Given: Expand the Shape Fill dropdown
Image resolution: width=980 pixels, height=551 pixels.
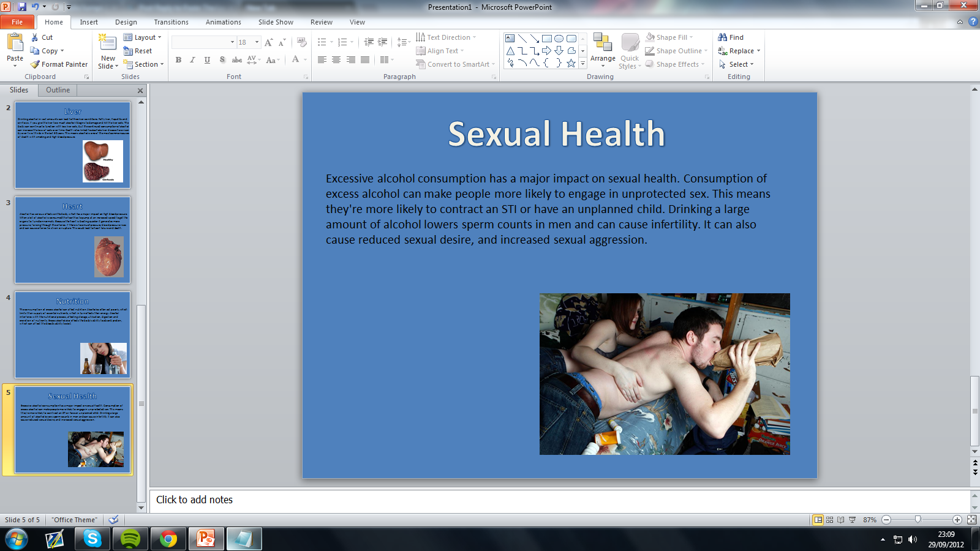Looking at the screenshot, I should click(691, 37).
